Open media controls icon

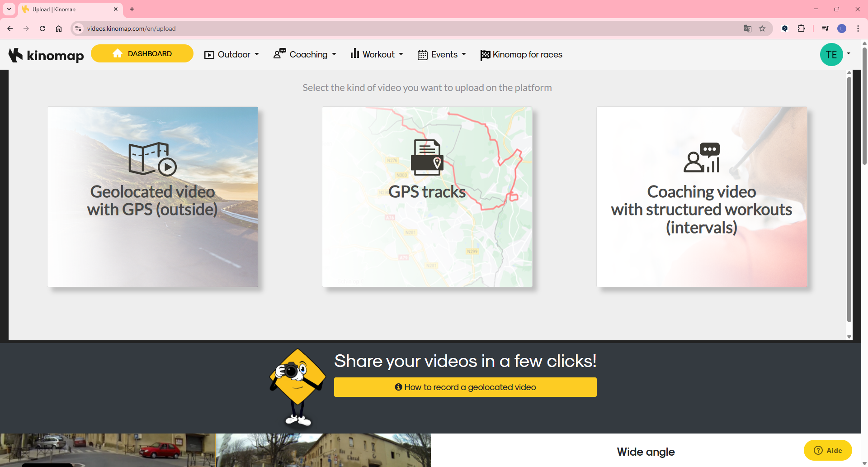[x=826, y=29]
